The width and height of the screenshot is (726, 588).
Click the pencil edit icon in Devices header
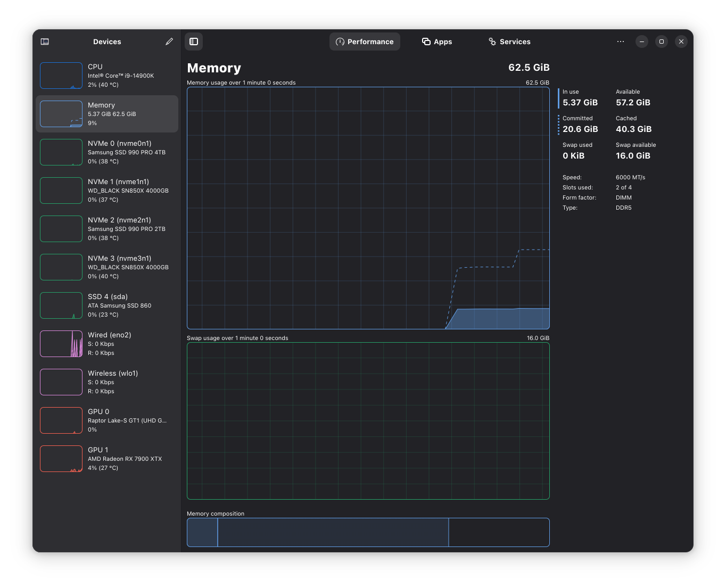[169, 42]
